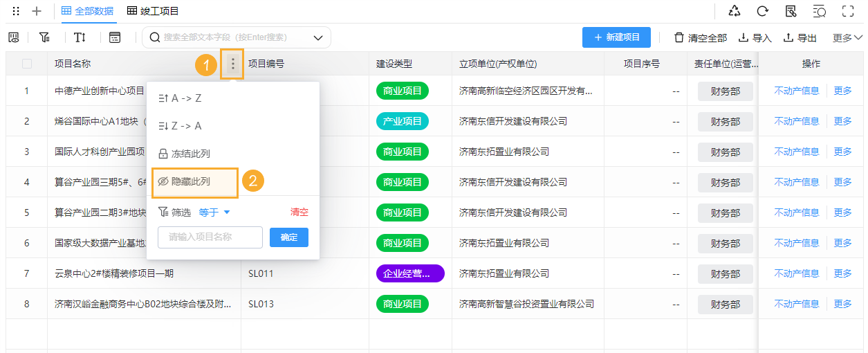
Task: Click the blue 新建项目 button
Action: [x=616, y=37]
